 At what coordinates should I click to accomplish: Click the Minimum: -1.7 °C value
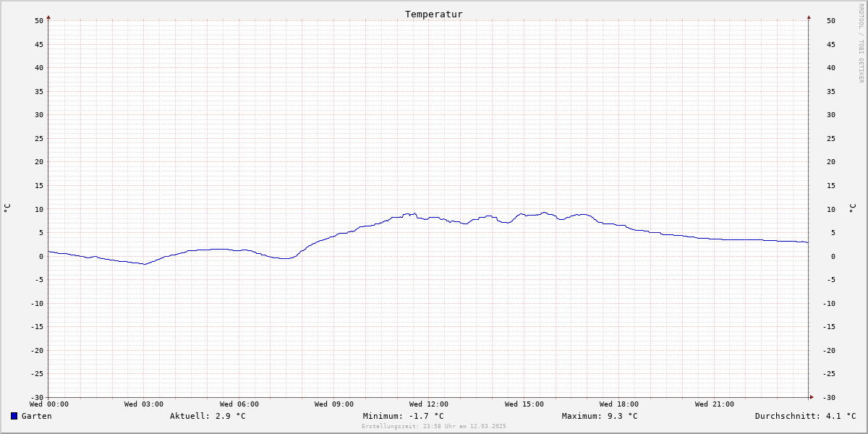(404, 416)
